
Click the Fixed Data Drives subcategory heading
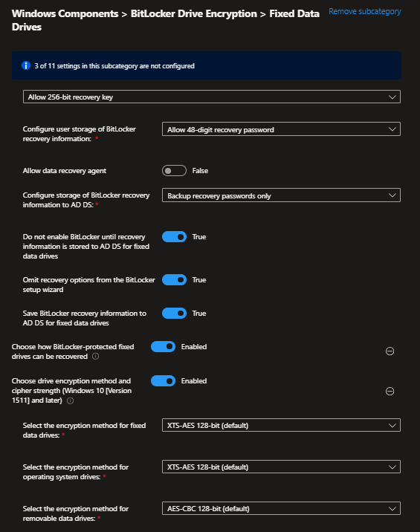(166, 20)
